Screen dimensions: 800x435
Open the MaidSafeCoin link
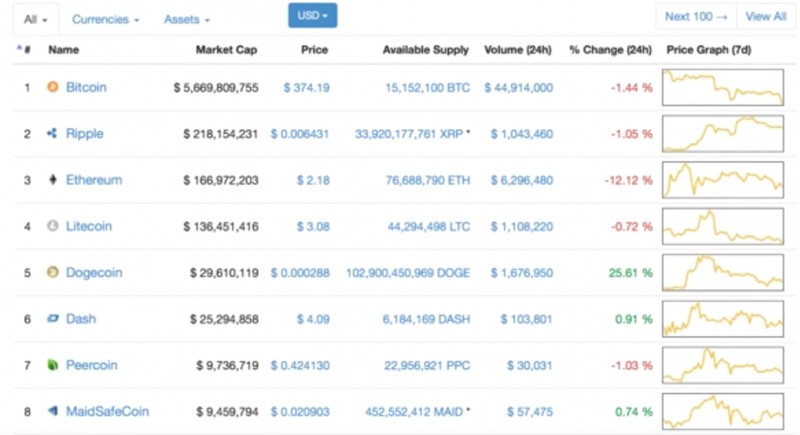coord(107,411)
